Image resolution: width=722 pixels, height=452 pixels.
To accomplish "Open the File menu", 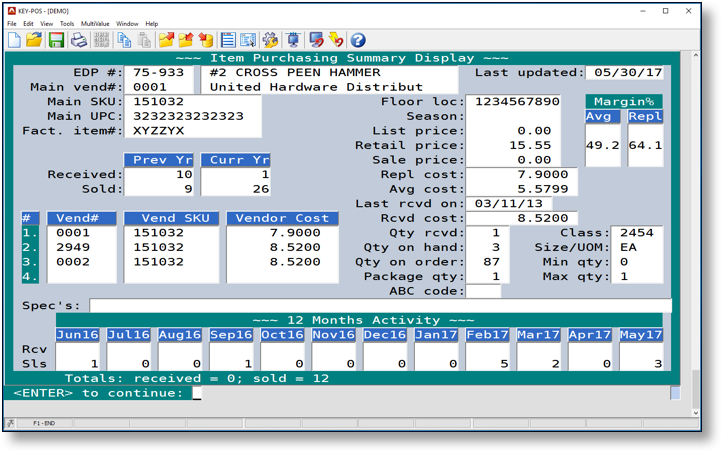I will [x=11, y=24].
